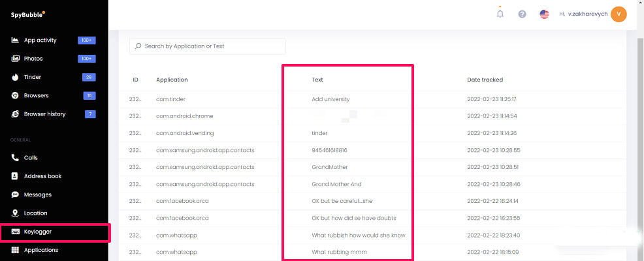
Task: Click the Application column header
Action: tap(172, 80)
